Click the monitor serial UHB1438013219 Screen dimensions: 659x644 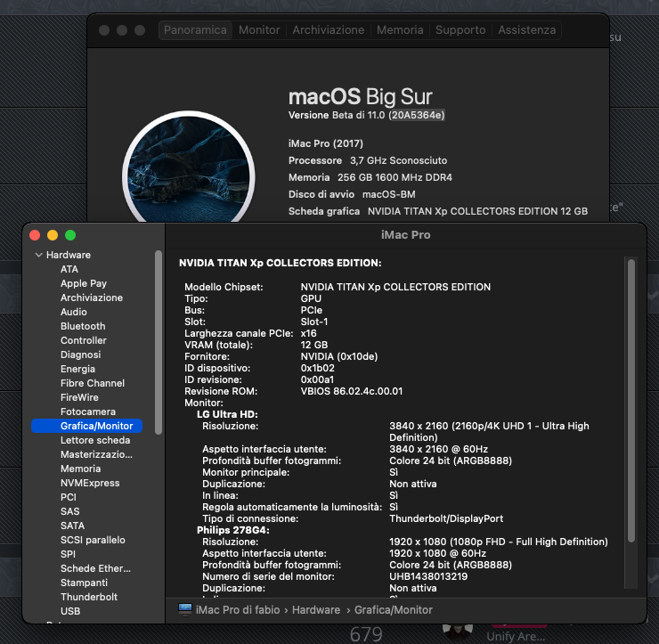(428, 576)
